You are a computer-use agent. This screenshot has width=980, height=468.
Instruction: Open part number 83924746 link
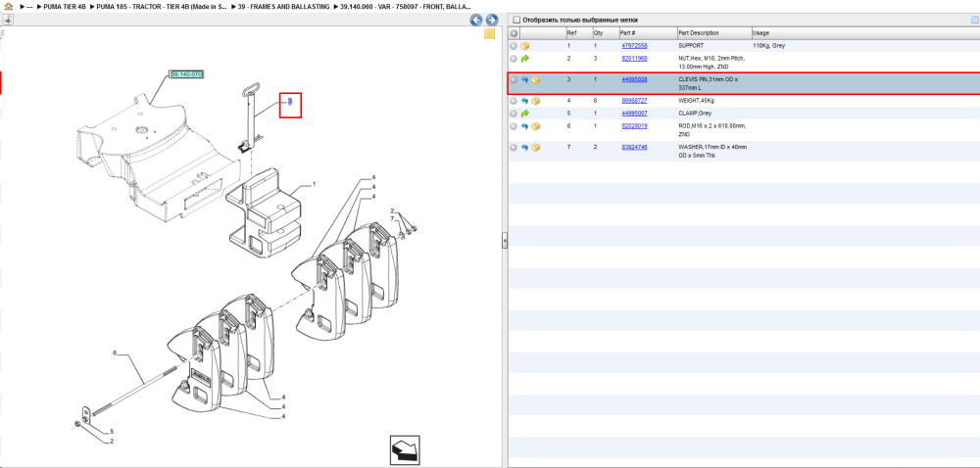(634, 147)
